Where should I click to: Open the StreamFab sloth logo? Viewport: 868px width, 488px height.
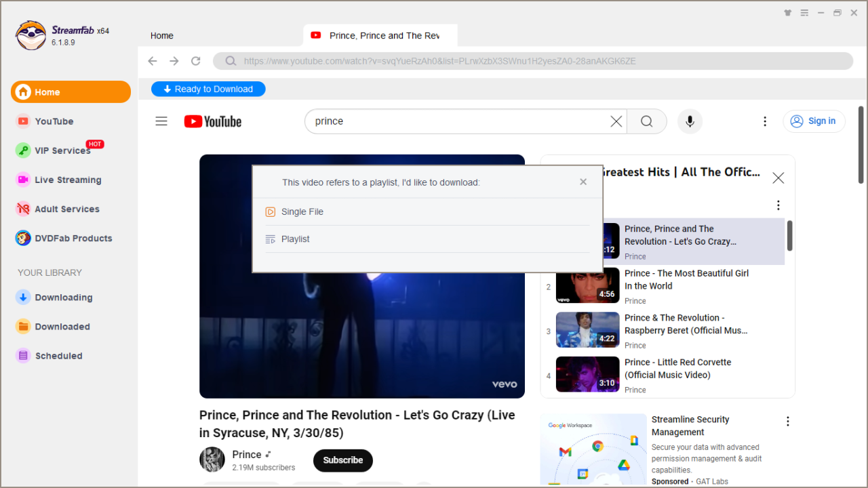[x=31, y=35]
